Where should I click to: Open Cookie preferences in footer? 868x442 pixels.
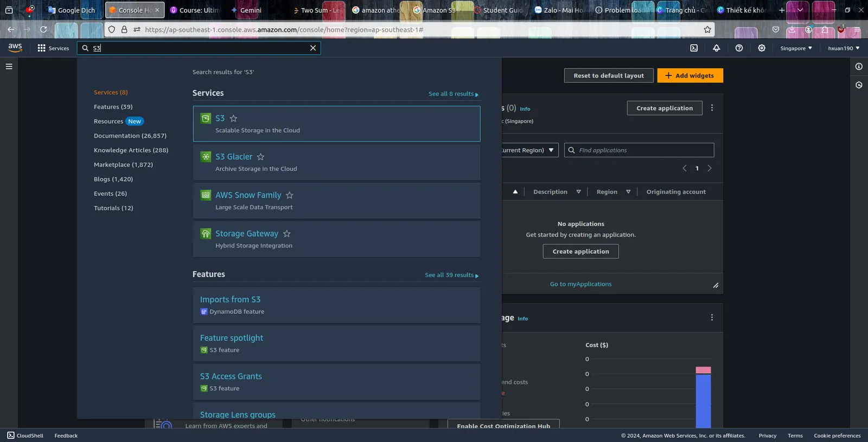coord(837,435)
